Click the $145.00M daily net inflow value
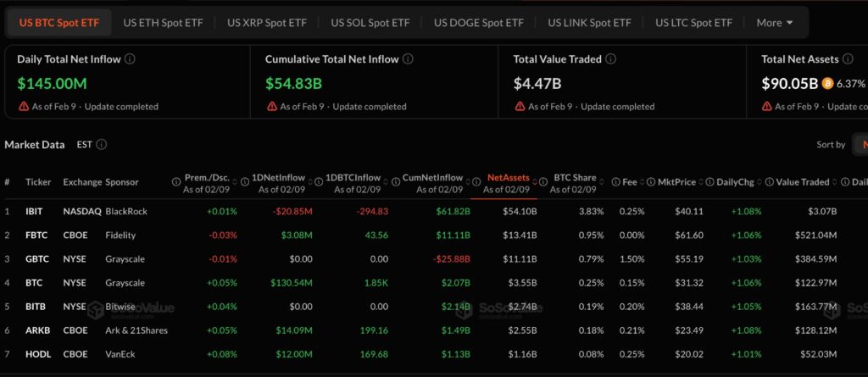The width and height of the screenshot is (868, 377). (x=52, y=84)
